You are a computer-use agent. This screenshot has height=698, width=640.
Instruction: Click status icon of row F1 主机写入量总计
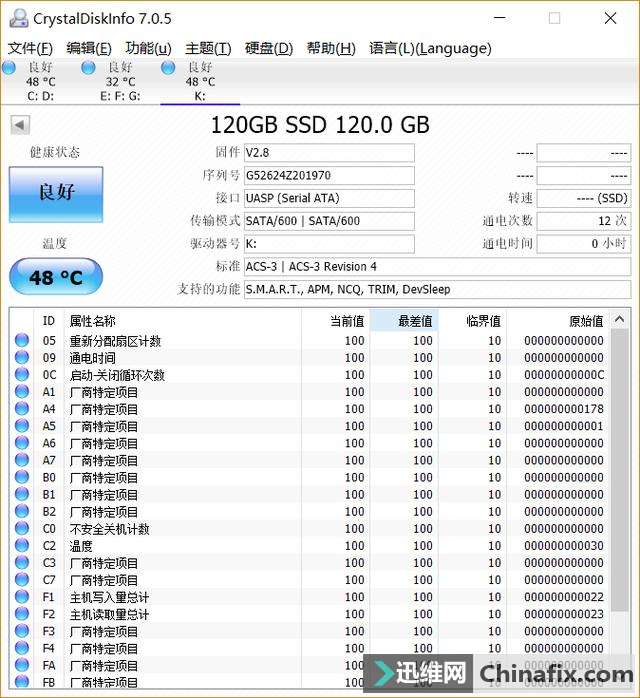pyautogui.click(x=22, y=597)
